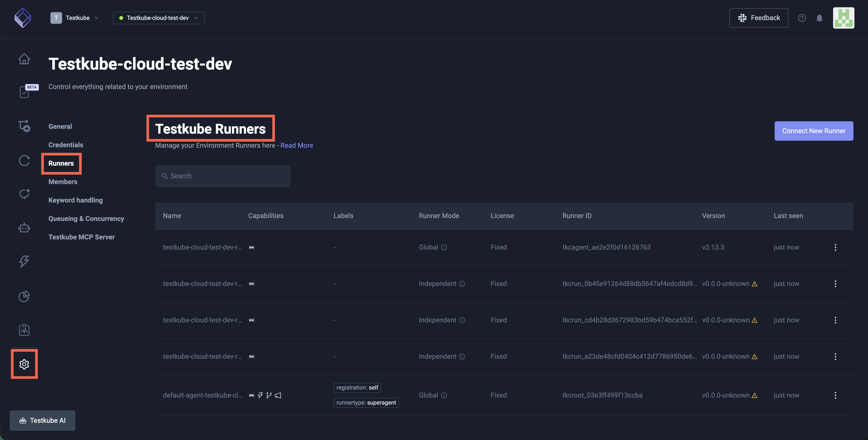Open the settings gear sidebar icon
The width and height of the screenshot is (868, 440).
[x=24, y=364]
